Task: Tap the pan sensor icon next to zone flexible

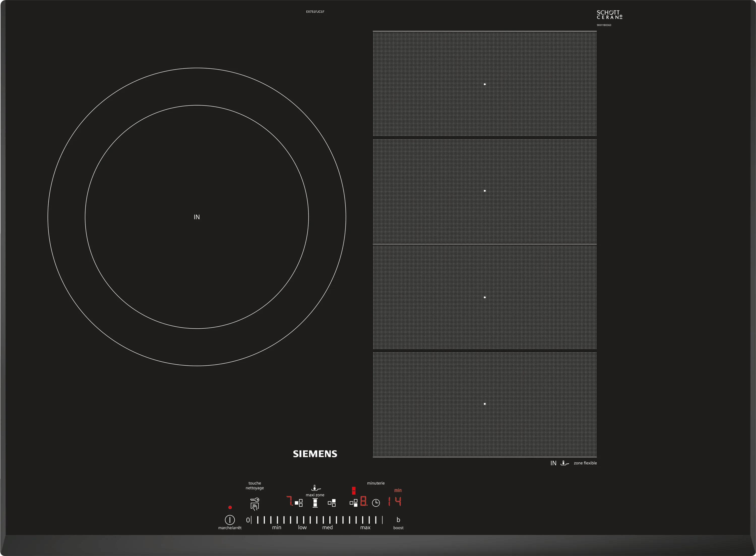Action: click(x=565, y=463)
